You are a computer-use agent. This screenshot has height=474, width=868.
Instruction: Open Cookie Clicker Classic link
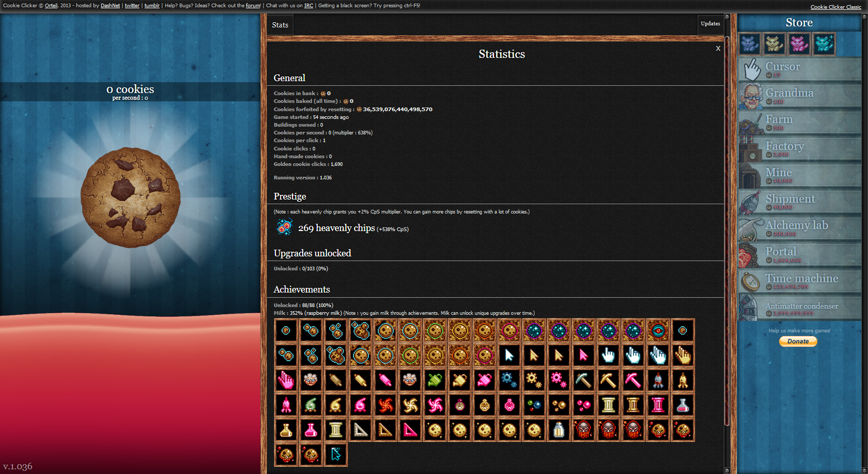point(835,7)
